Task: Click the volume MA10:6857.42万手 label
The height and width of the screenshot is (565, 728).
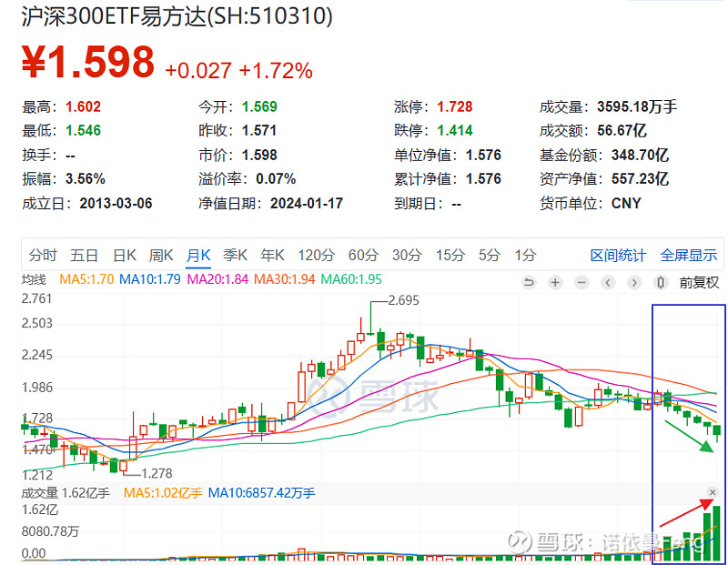Action: pos(262,492)
